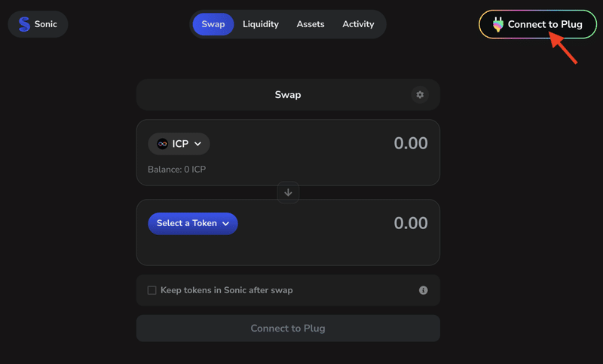Open the Assets tab
This screenshot has height=364, width=603.
pos(311,24)
